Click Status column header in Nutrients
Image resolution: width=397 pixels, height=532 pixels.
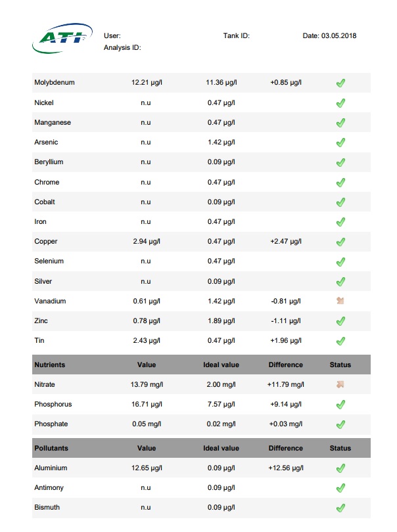click(x=340, y=365)
